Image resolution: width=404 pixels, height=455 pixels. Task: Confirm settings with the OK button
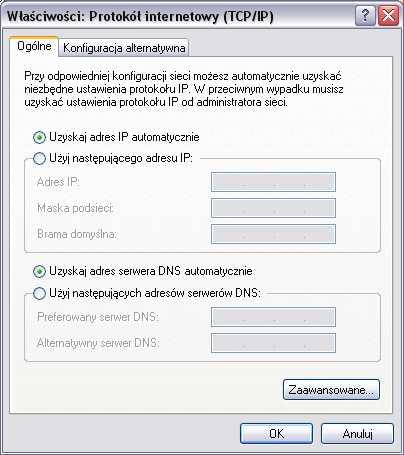(x=276, y=433)
